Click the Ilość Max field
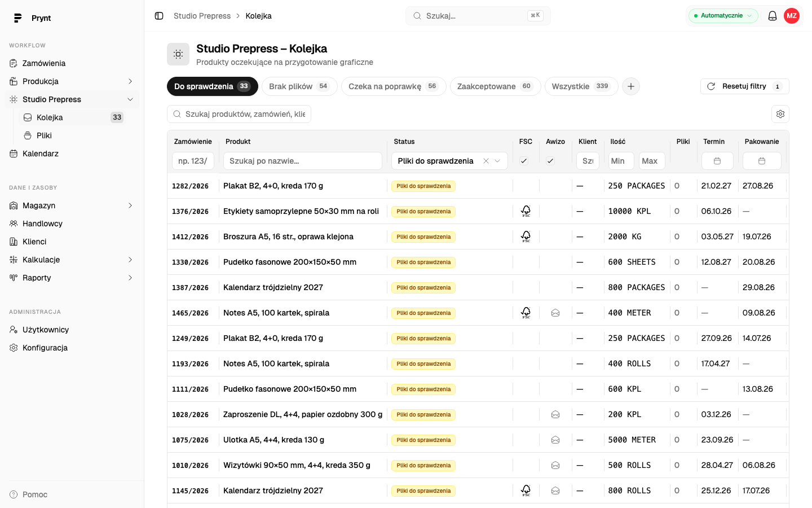The image size is (812, 508). point(652,161)
